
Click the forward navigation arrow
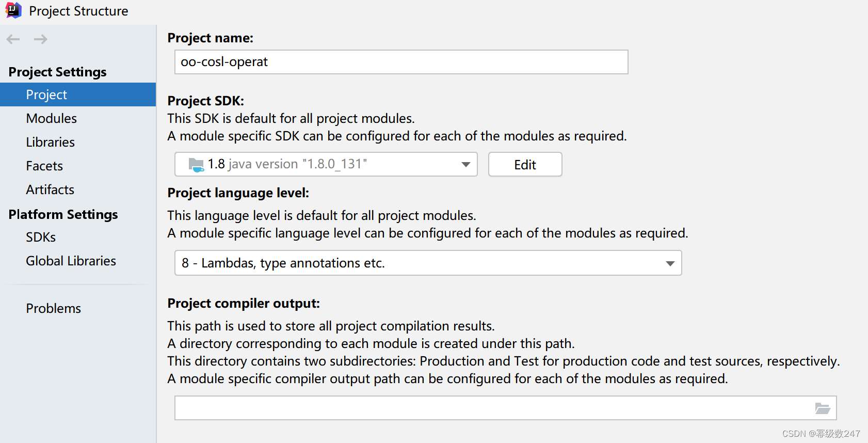coord(40,39)
